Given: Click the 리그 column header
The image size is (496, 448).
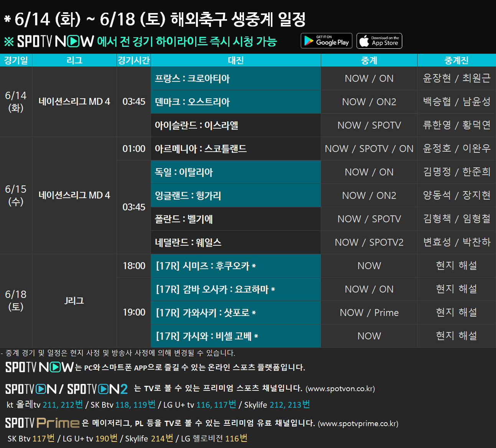Looking at the screenshot, I should [74, 60].
